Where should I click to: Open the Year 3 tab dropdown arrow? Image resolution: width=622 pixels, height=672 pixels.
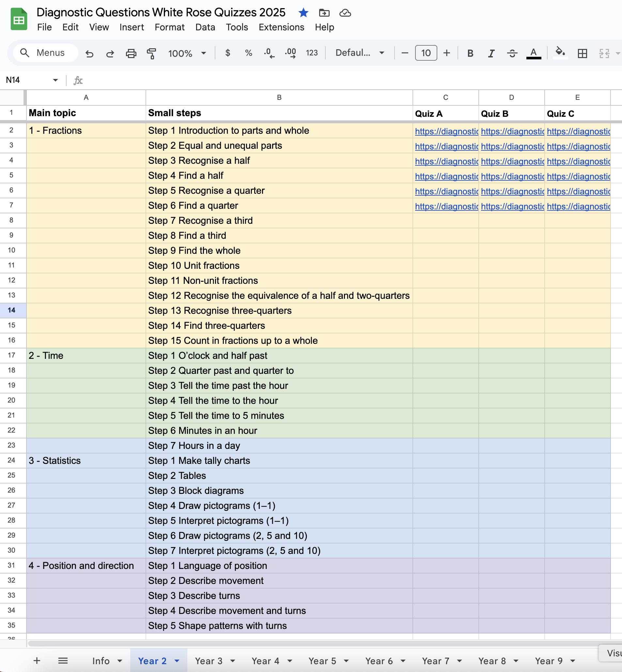click(x=233, y=661)
